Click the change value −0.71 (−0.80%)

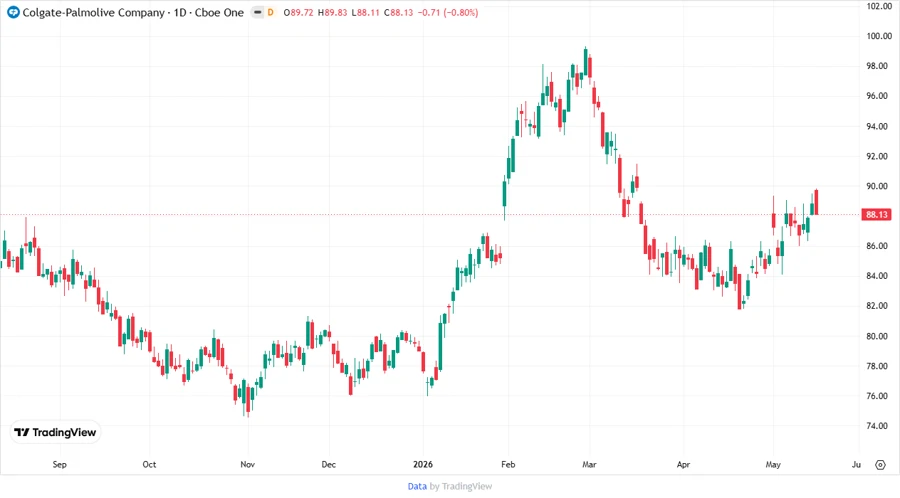click(x=448, y=13)
